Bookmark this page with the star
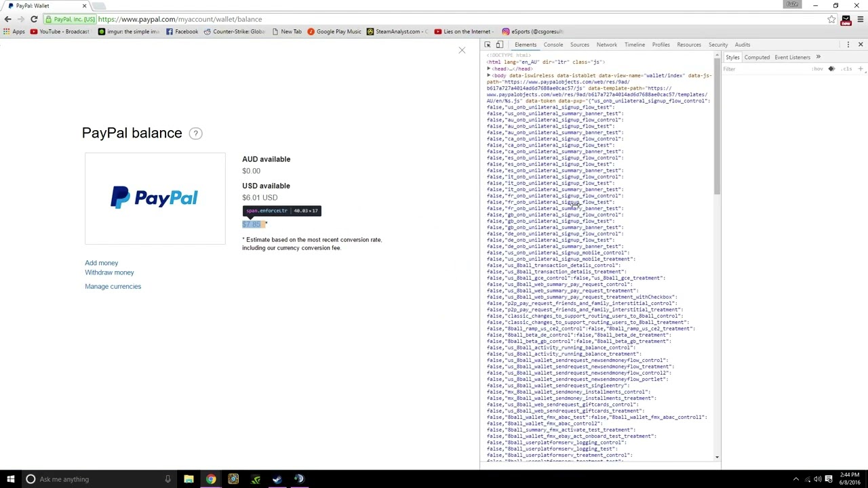 831,19
